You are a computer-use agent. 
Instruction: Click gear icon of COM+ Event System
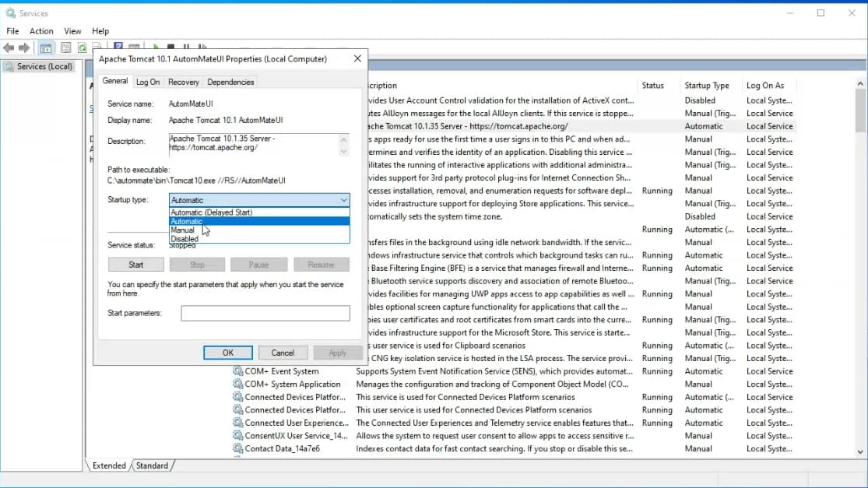pyautogui.click(x=237, y=371)
